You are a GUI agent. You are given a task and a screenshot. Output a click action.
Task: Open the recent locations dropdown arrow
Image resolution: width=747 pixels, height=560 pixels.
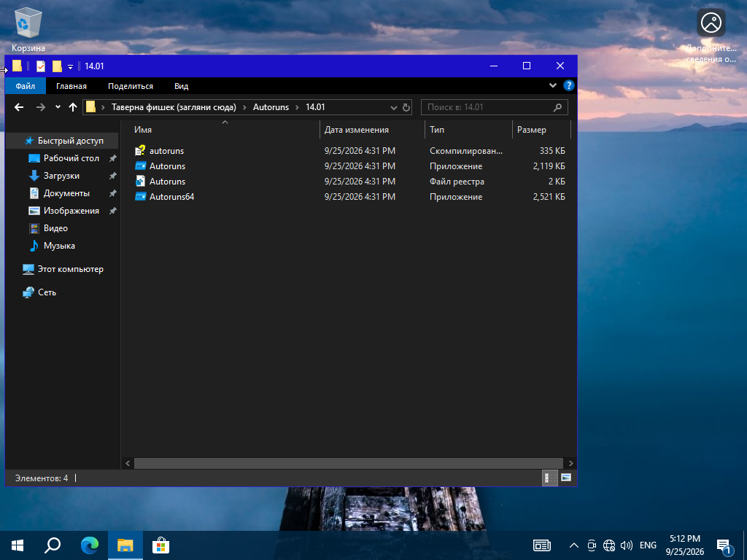pos(58,107)
